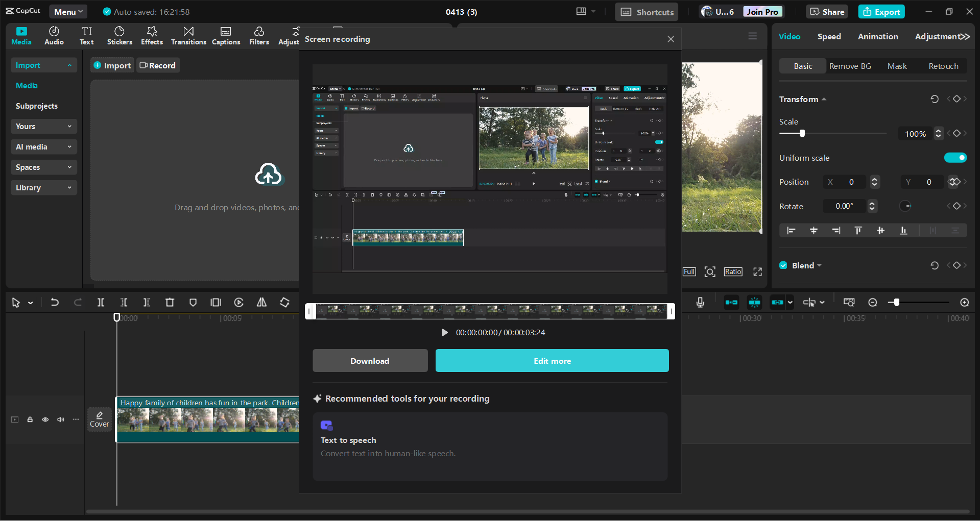Adjust the timeline zoom slider
This screenshot has width=980, height=521.
coord(895,302)
